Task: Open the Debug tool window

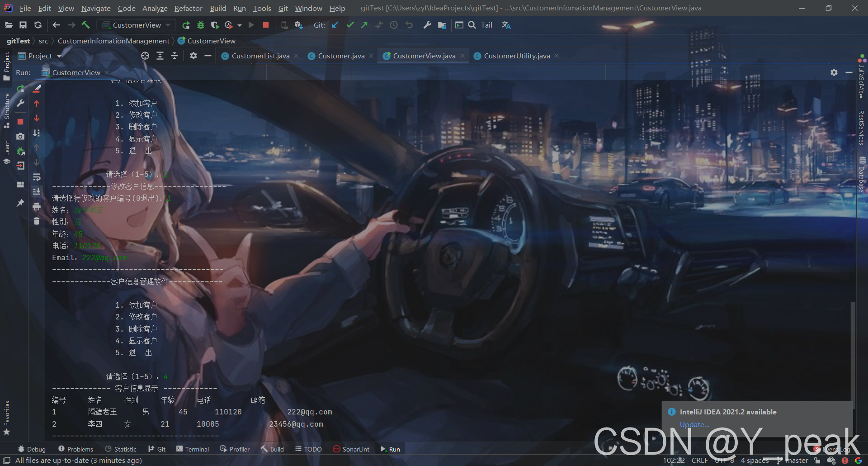Action: (x=32, y=449)
